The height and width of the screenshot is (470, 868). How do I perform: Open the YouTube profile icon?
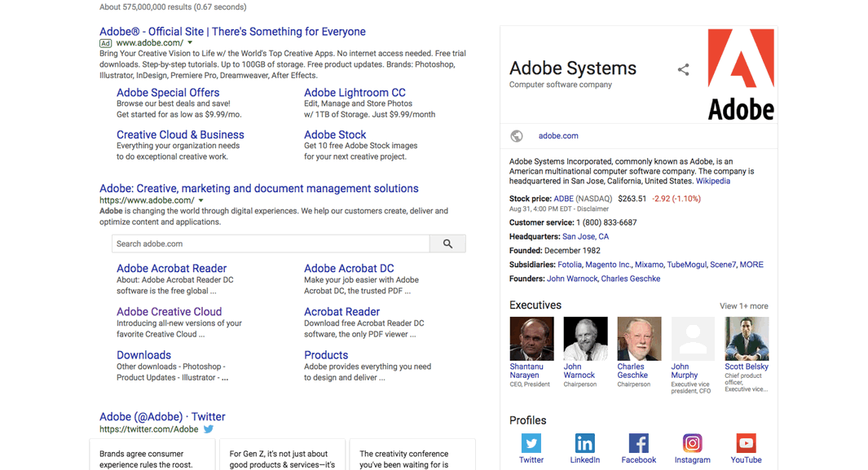click(746, 443)
